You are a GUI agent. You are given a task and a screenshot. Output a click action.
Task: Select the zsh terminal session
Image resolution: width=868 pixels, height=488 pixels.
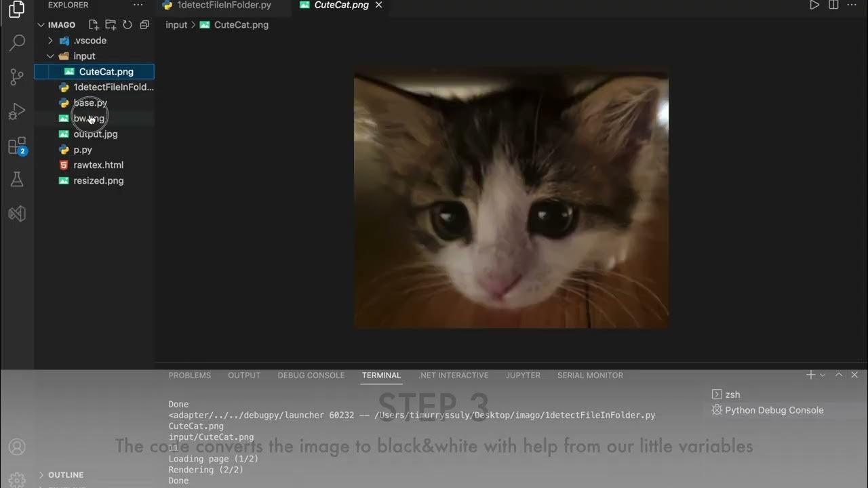coord(732,394)
